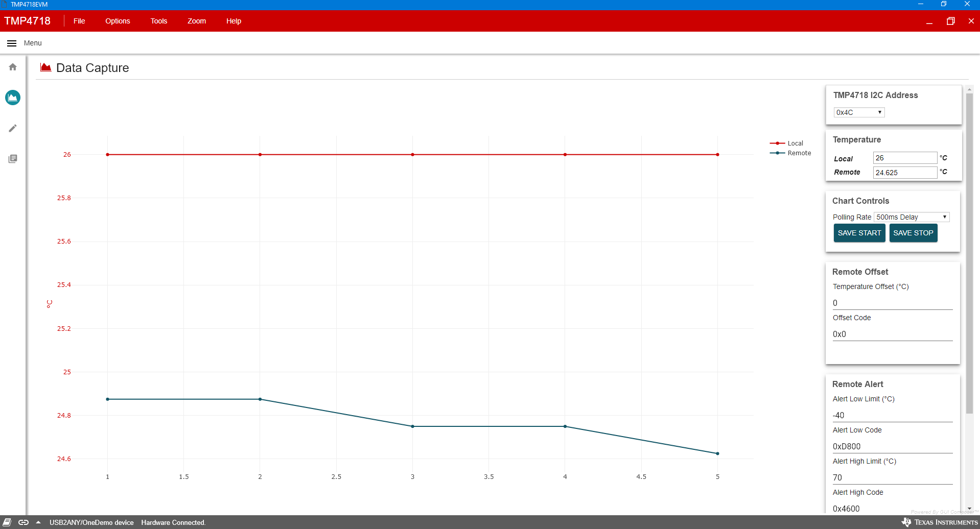Open the Tools menu
This screenshot has width=980, height=529.
tap(158, 21)
